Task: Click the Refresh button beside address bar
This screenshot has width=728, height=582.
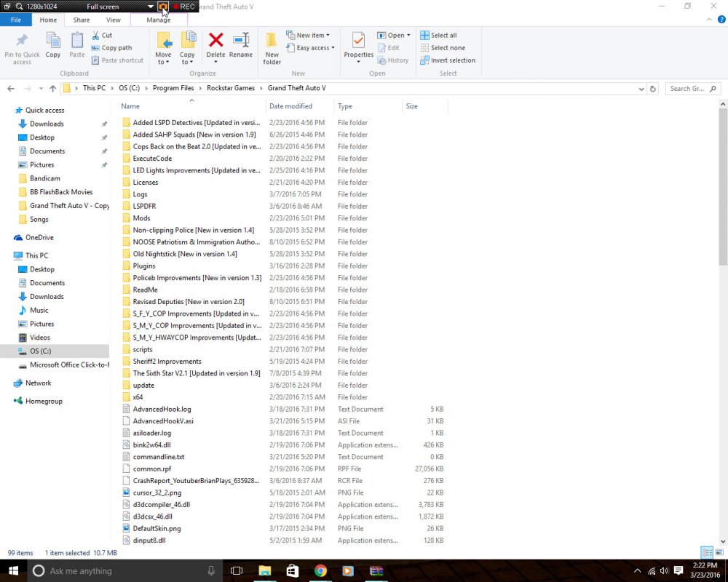Action: (653, 88)
